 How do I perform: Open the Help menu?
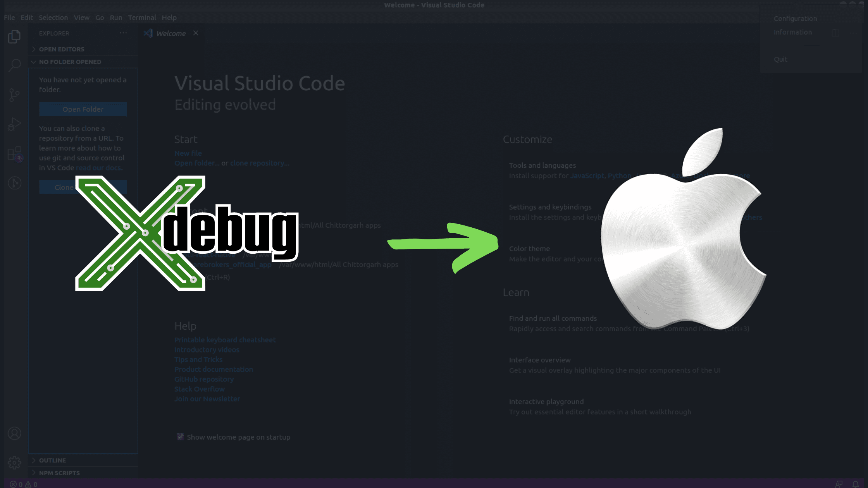click(x=169, y=17)
